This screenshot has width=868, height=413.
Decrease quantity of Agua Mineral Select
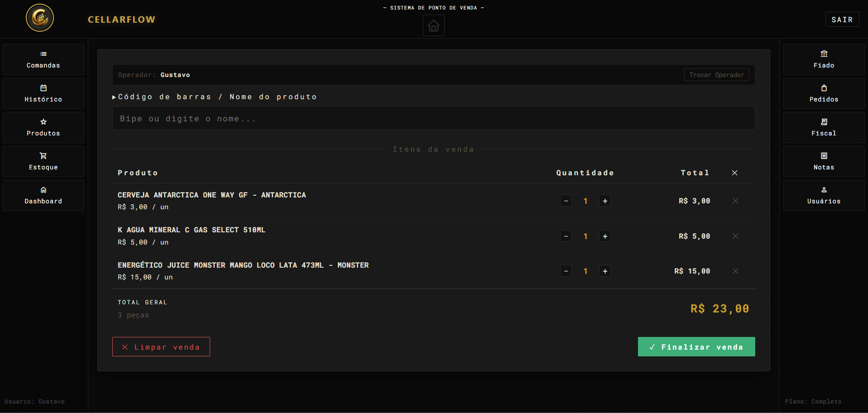click(566, 236)
